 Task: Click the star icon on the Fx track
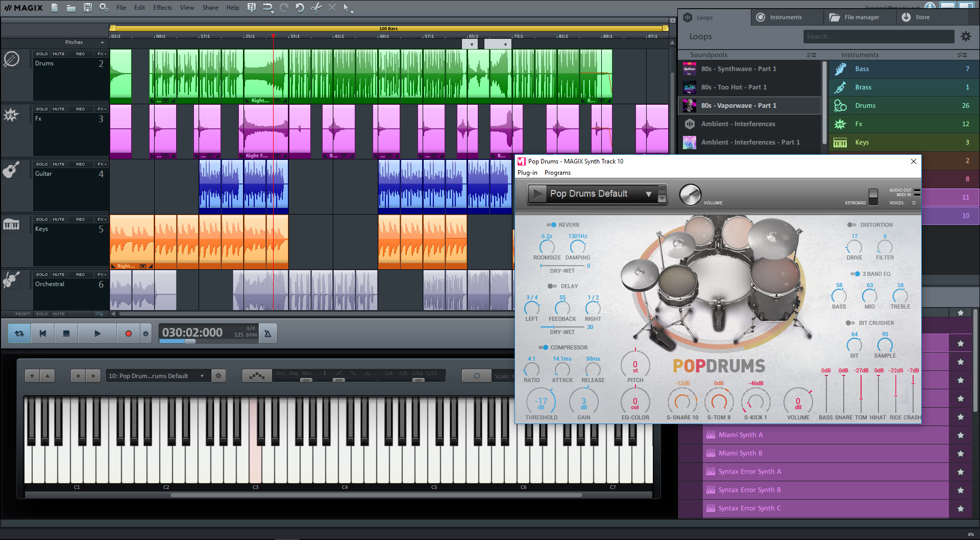[11, 115]
